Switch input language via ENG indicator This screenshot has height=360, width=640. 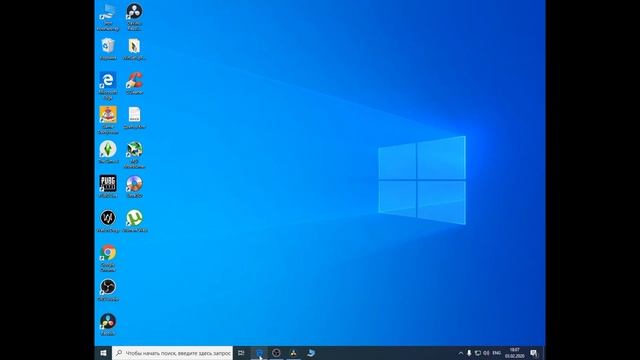click(x=497, y=353)
